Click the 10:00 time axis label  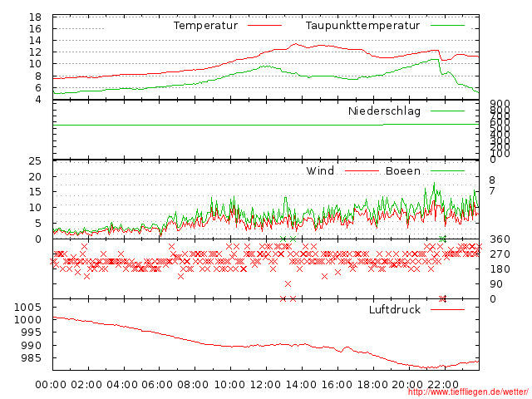point(229,385)
